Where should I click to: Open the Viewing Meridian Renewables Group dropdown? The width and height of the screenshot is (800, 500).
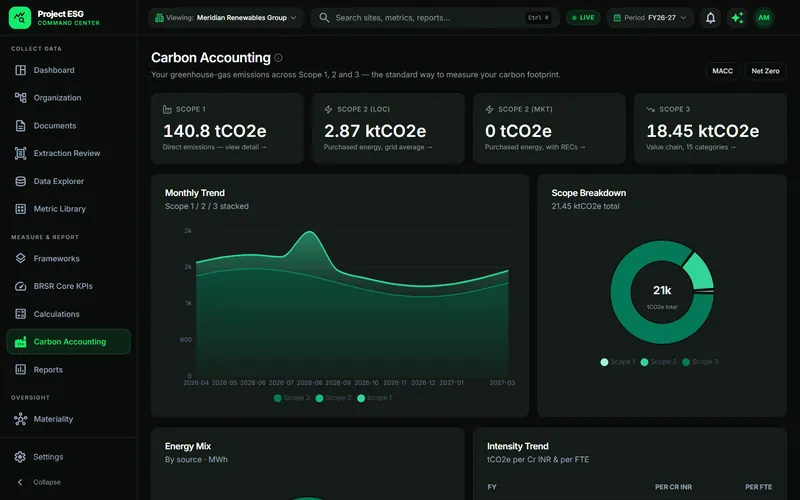(x=226, y=18)
